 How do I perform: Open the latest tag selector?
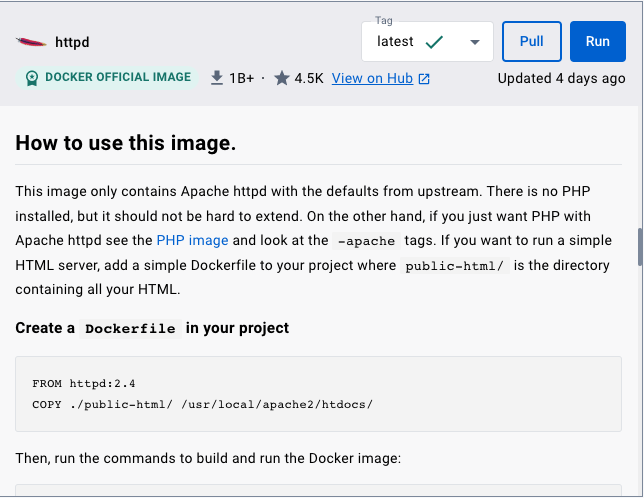[427, 41]
